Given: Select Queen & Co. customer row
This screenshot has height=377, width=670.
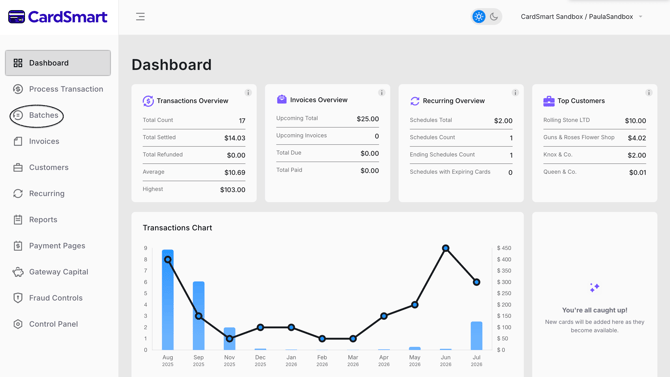Looking at the screenshot, I should 594,172.
